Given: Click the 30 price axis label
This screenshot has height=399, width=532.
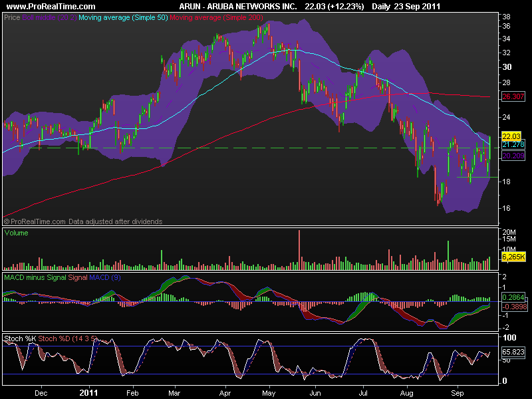Looking at the screenshot, I should (507, 67).
